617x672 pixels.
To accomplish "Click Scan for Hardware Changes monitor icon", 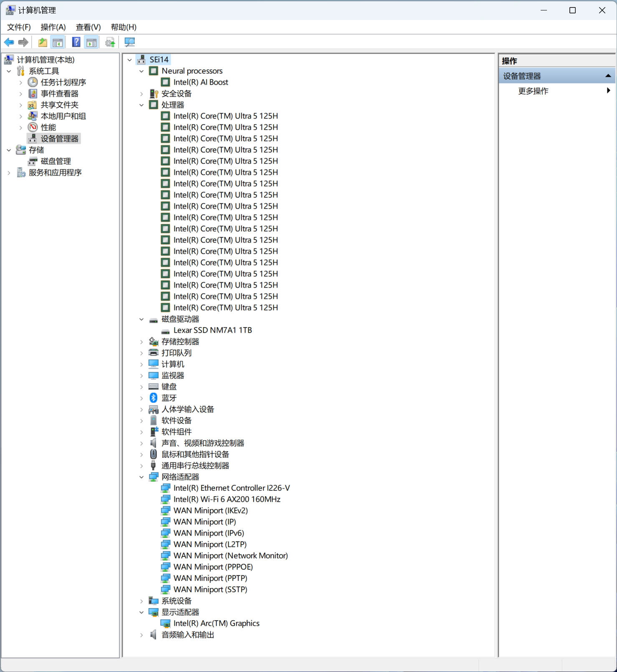I will click(130, 42).
